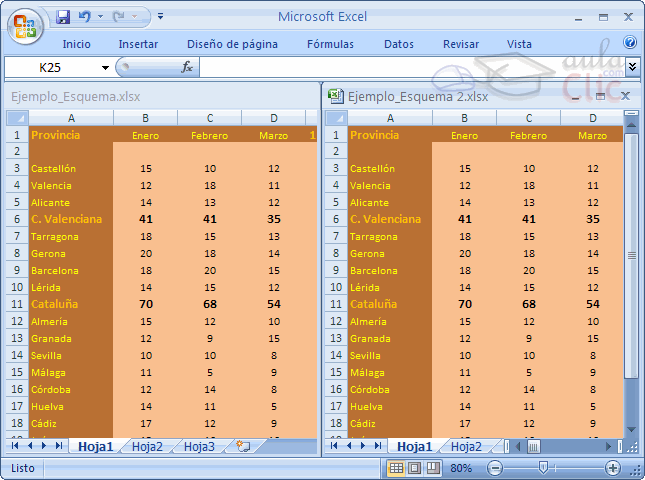Switch to Page Break Preview view

tap(433, 468)
